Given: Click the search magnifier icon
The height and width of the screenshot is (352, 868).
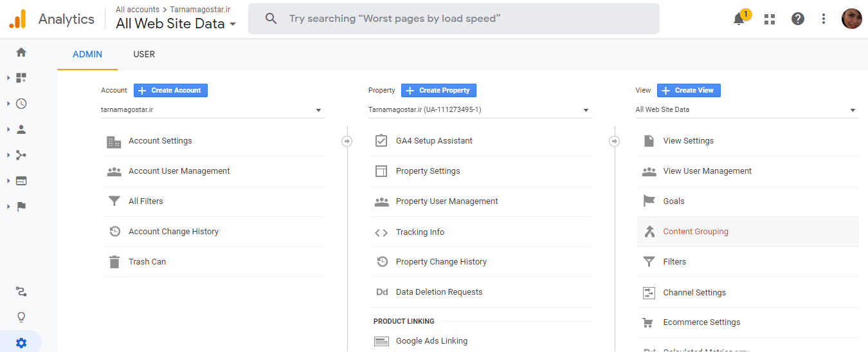Looking at the screenshot, I should click(x=271, y=19).
